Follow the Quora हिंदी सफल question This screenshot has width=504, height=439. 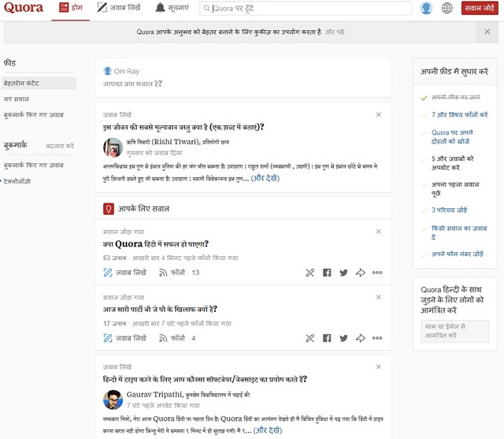[x=179, y=273]
